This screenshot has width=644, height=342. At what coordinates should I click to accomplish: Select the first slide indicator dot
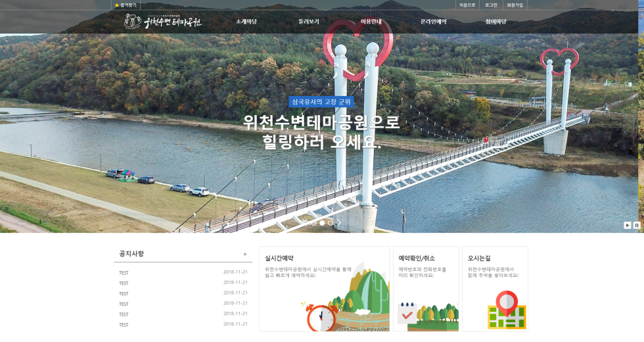(x=313, y=223)
